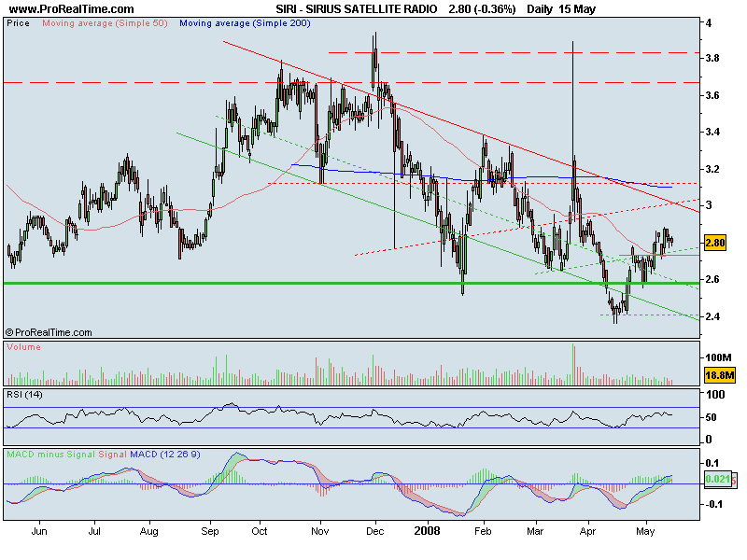The height and width of the screenshot is (560, 747).
Task: Click the 2008 year label on the time axis
Action: pos(428,531)
